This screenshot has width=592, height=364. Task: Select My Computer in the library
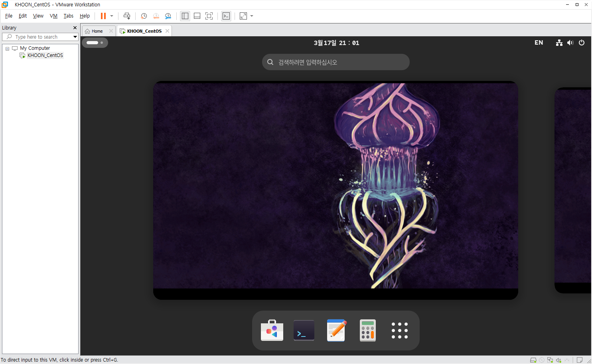[x=35, y=48]
